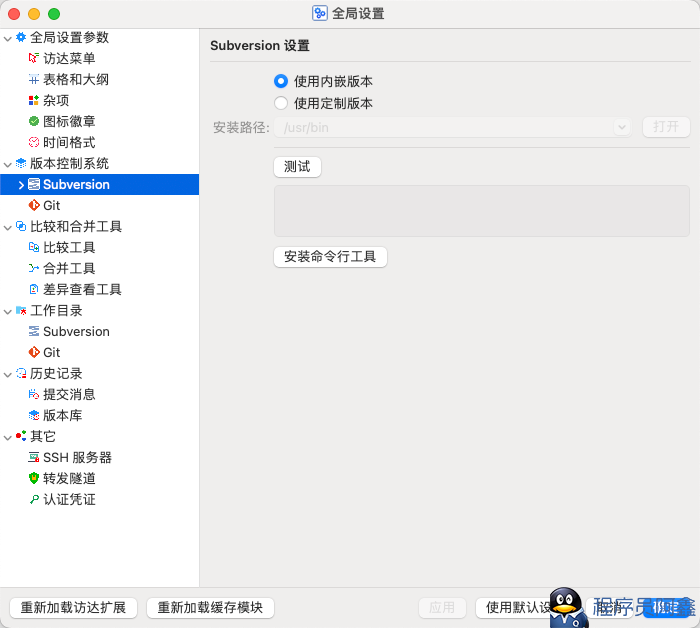Go to the 杂项 settings page
Viewport: 700px width, 628px height.
[x=56, y=100]
